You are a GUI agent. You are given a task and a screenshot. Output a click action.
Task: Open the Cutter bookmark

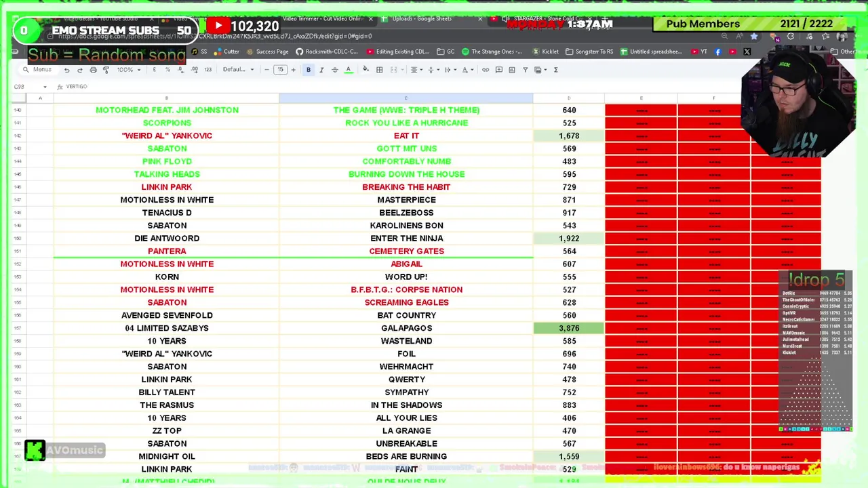[227, 52]
